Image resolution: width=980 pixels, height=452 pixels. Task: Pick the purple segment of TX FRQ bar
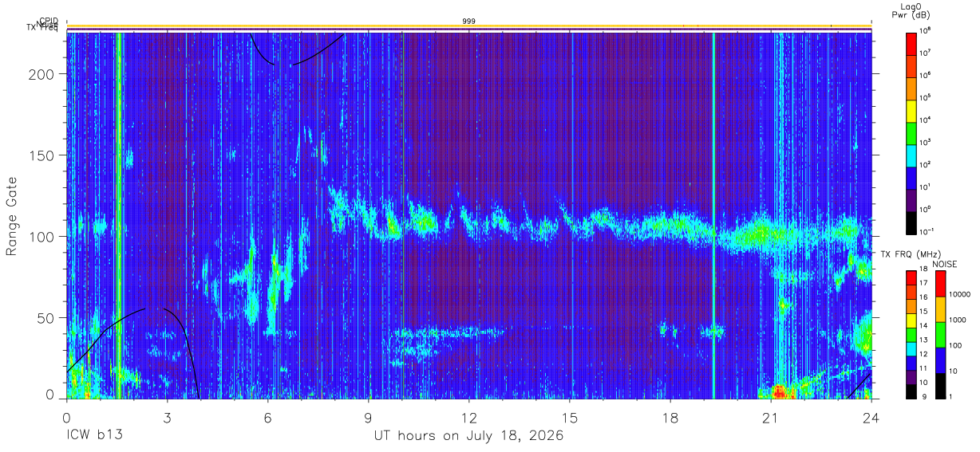(911, 377)
